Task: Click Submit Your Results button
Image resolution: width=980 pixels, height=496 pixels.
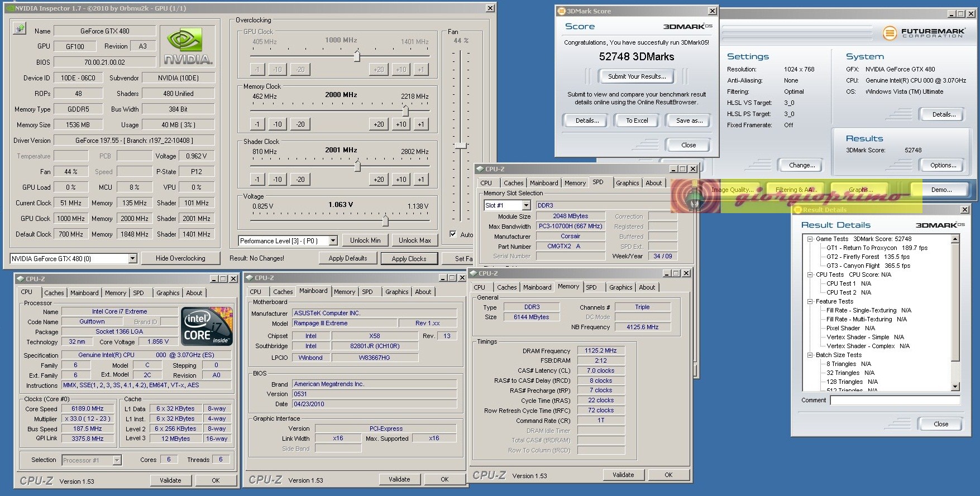Action: click(637, 76)
